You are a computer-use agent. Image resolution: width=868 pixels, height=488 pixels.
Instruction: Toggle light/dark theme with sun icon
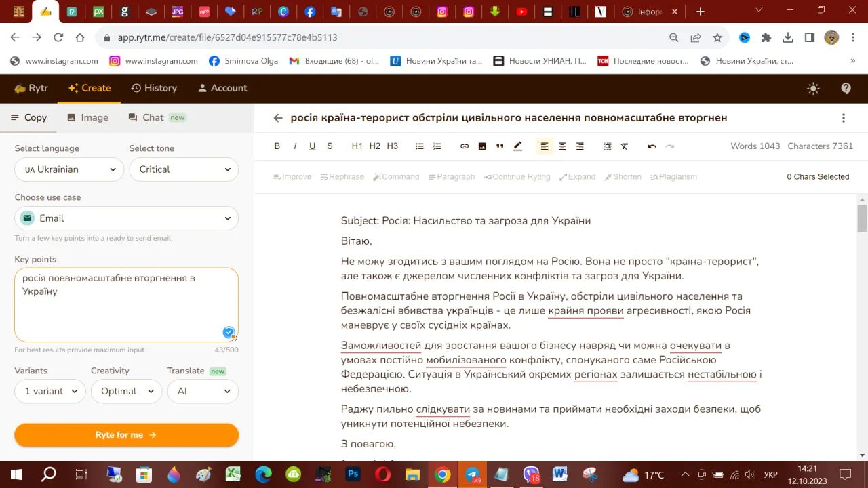(x=813, y=88)
